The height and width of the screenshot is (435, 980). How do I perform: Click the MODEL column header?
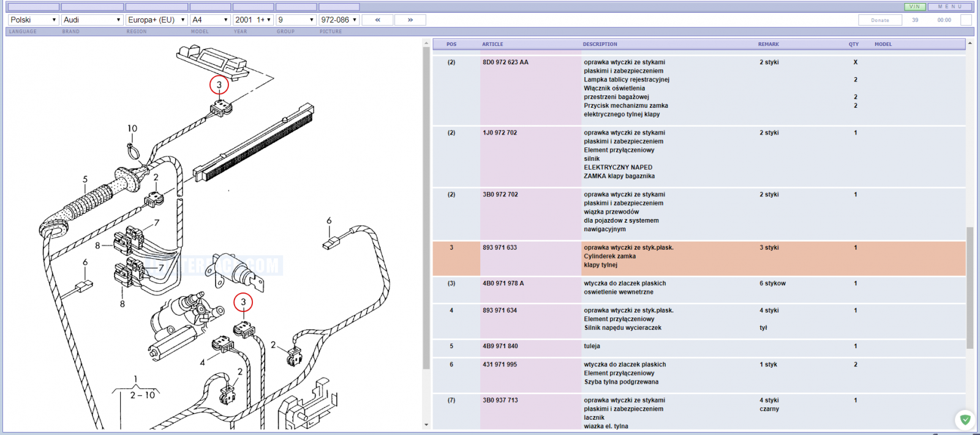pos(883,44)
